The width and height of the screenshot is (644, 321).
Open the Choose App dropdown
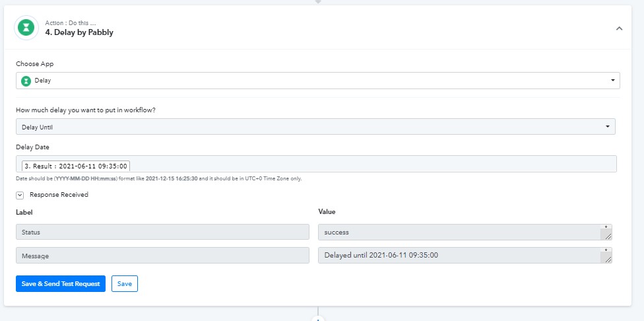317,81
